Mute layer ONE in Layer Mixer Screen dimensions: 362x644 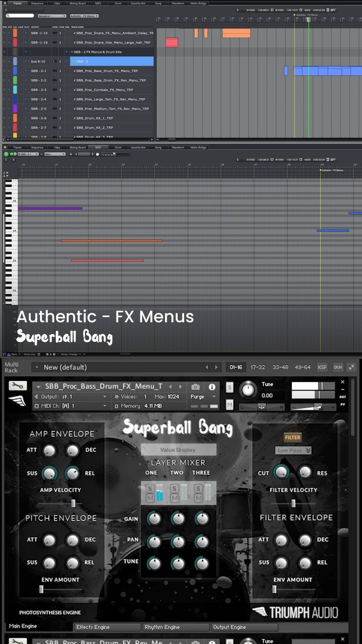[x=150, y=498]
